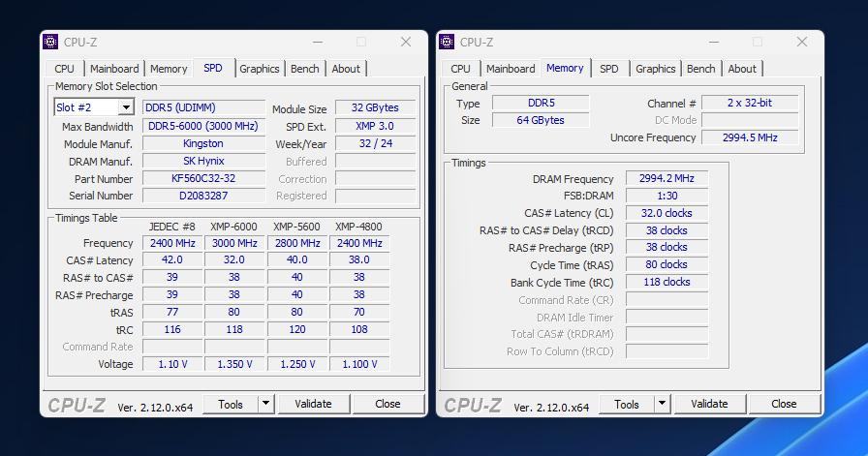Minimize the left CPU-Z window

click(x=317, y=42)
